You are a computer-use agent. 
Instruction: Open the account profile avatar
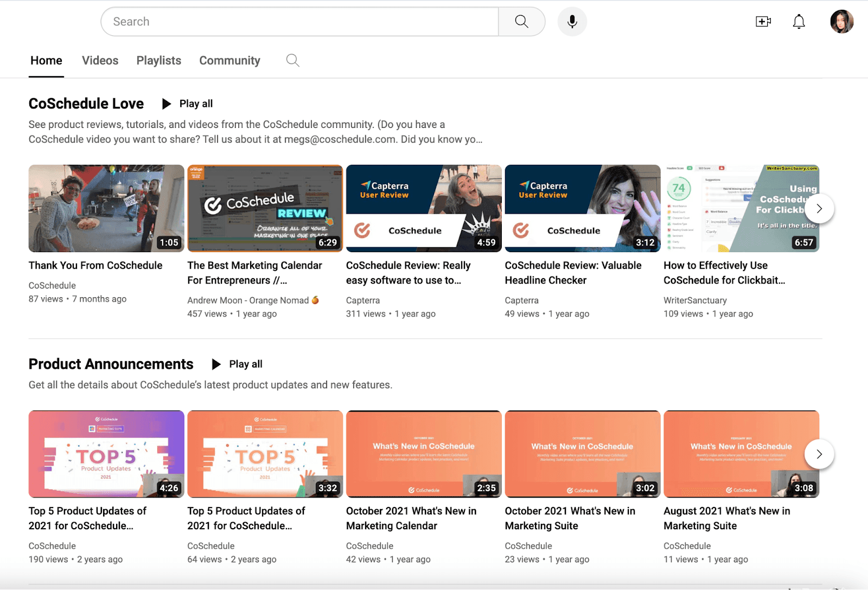[842, 21]
